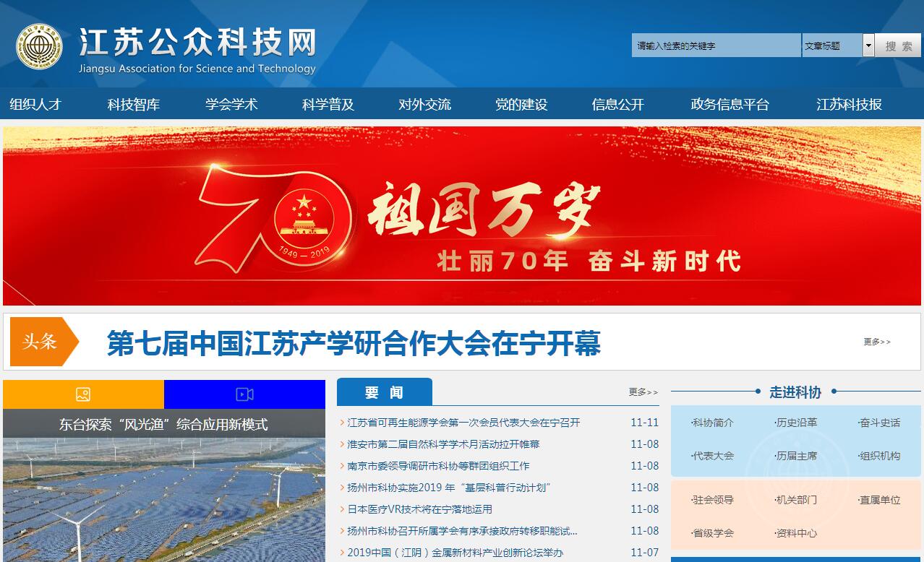
Task: Click the 科协简介 link
Action: (713, 423)
